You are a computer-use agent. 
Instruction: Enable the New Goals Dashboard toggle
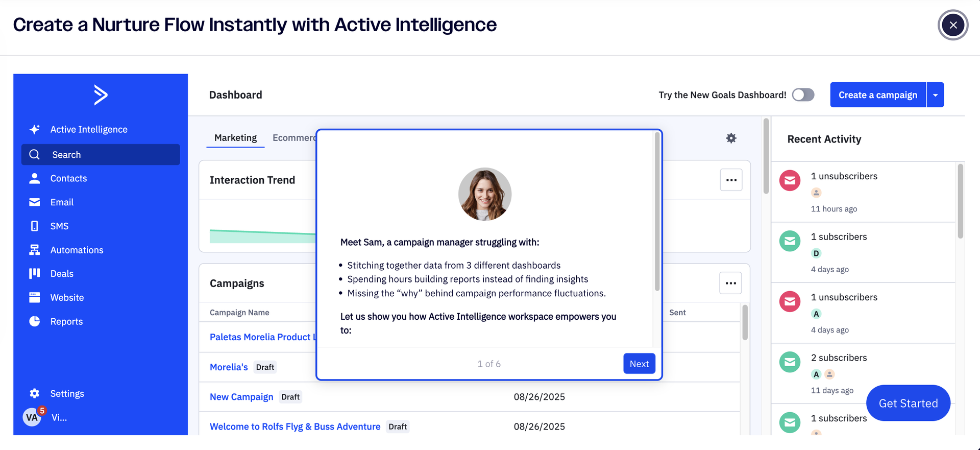pos(803,95)
